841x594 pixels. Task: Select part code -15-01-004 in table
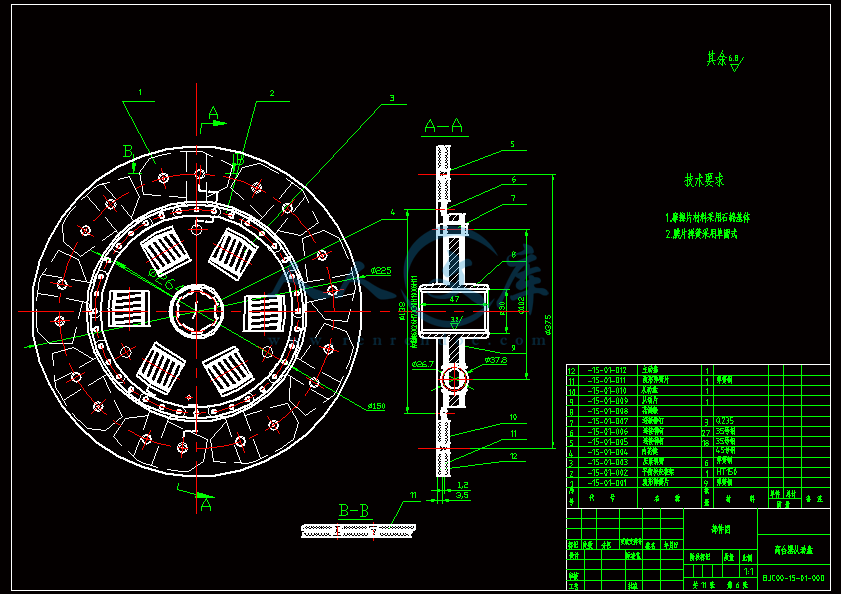point(608,452)
